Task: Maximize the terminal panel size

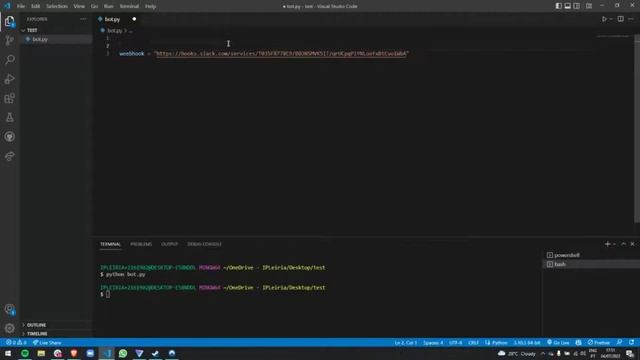Action: (623, 244)
